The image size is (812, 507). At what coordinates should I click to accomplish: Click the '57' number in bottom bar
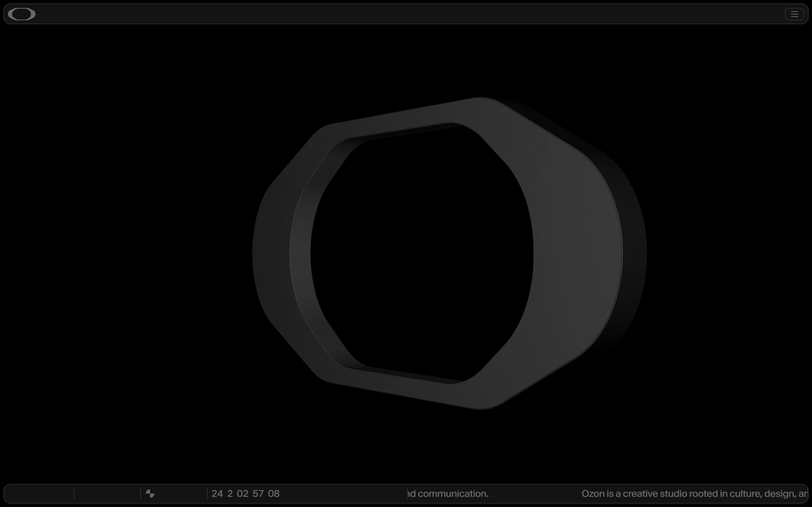pyautogui.click(x=258, y=493)
